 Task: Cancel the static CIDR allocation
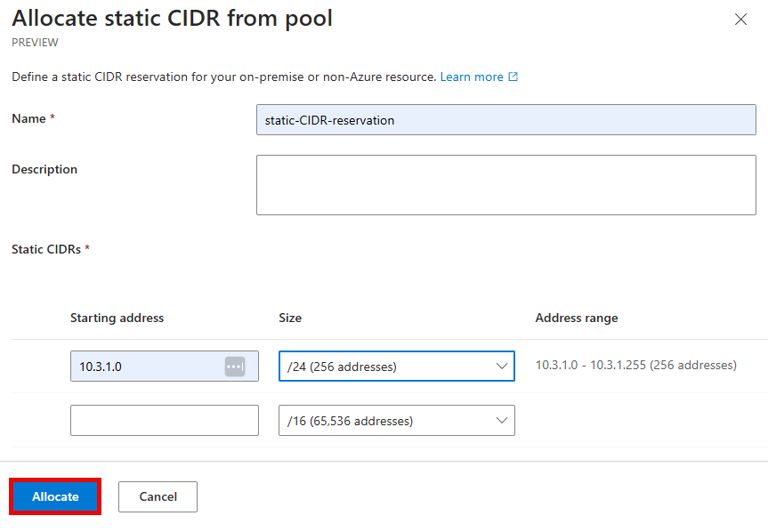(158, 496)
